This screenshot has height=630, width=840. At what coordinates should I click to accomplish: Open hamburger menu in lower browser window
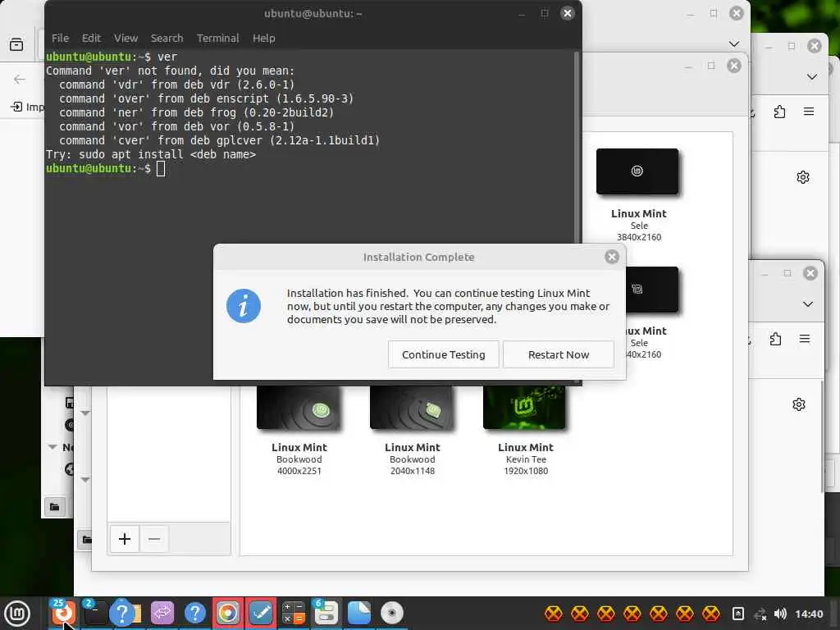click(805, 339)
